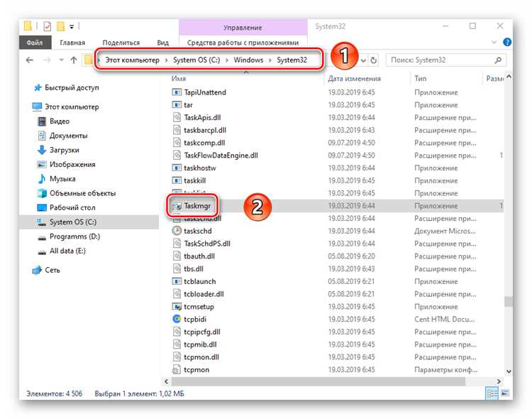Screen dimensions: 532x419
Task: Switch to the Вид ribbon tab
Action: pos(163,43)
